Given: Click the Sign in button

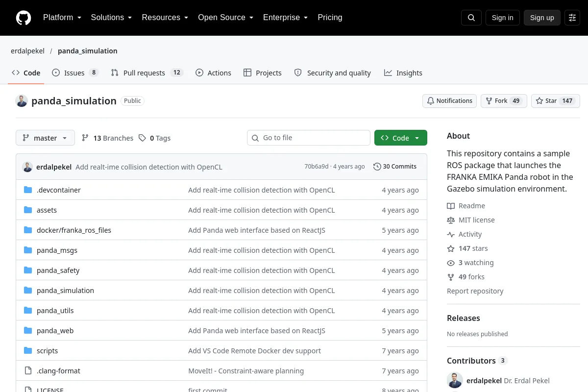Looking at the screenshot, I should (x=502, y=18).
